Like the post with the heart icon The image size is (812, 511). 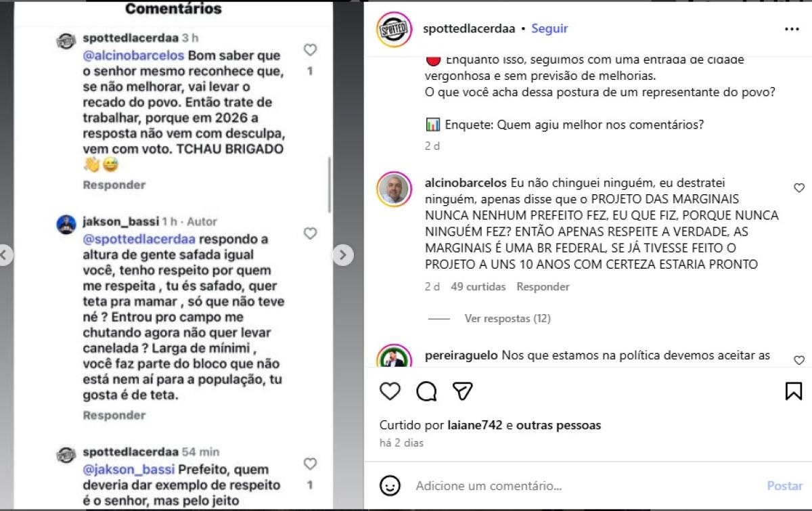390,391
